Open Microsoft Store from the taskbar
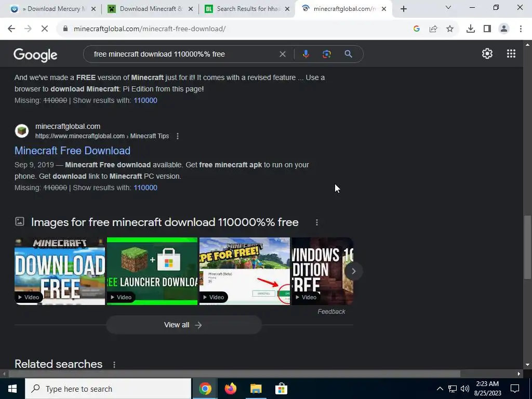532x399 pixels. 281,389
